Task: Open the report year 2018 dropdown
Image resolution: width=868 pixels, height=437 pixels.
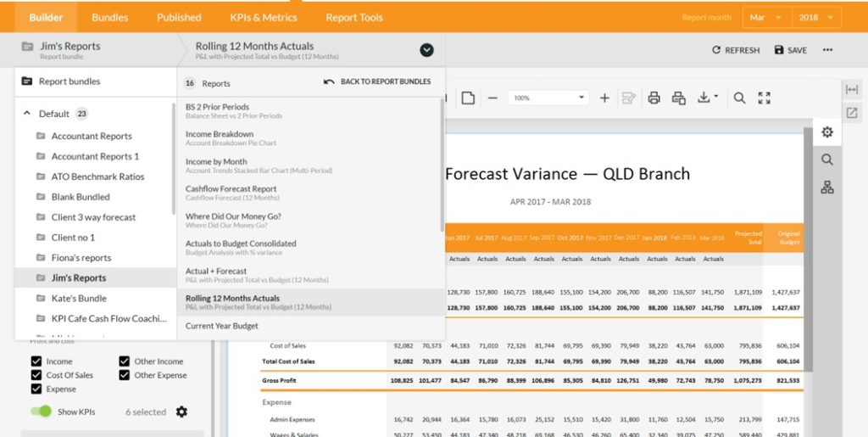Action: (x=816, y=17)
